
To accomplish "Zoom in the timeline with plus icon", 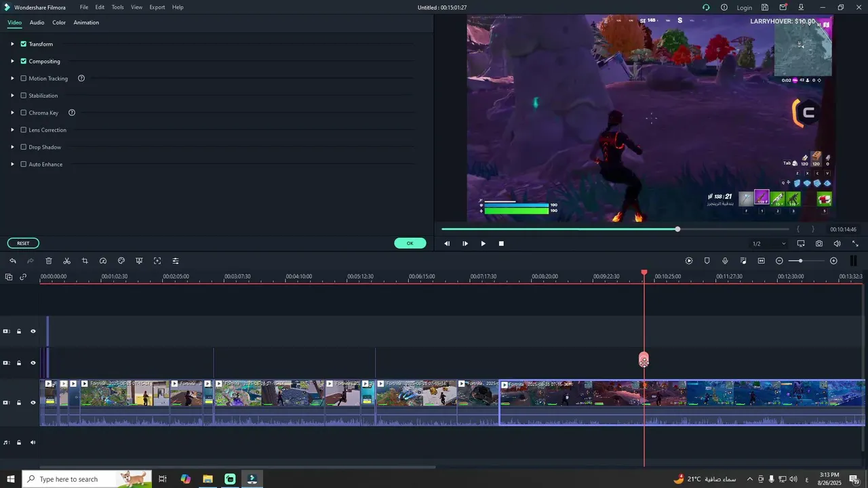I will click(833, 261).
